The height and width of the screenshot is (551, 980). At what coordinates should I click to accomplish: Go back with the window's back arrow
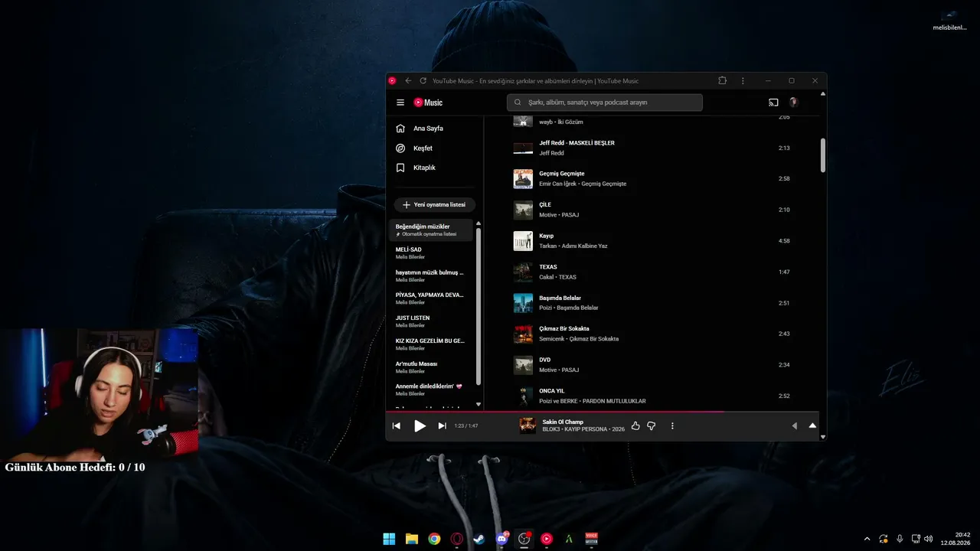point(408,80)
